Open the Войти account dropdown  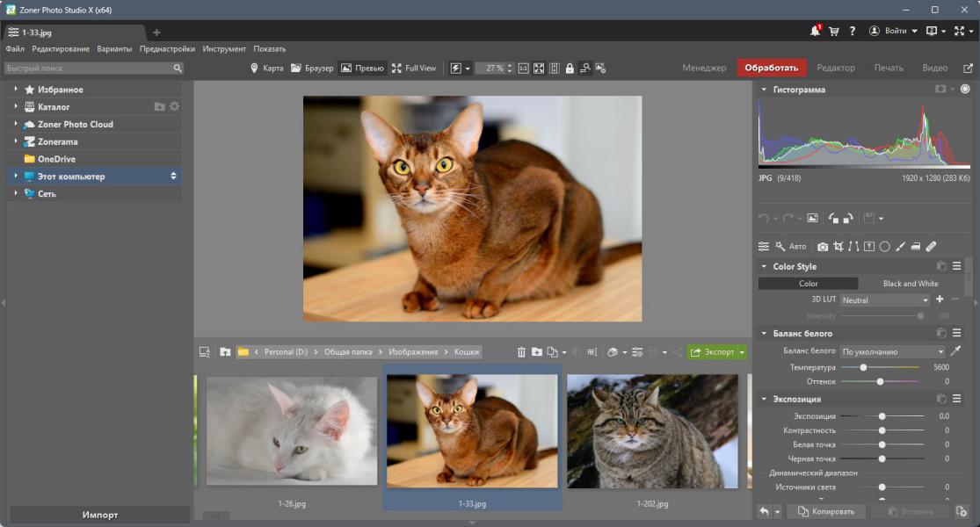click(893, 32)
